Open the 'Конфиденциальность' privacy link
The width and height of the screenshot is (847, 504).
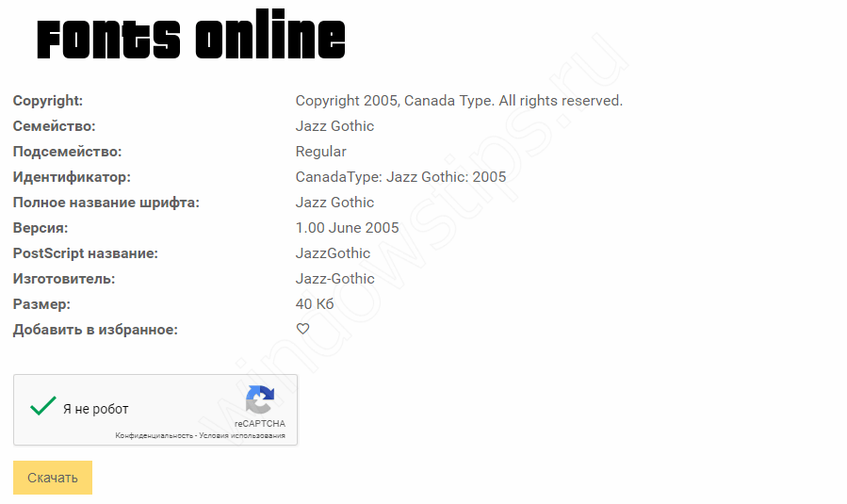tap(154, 435)
